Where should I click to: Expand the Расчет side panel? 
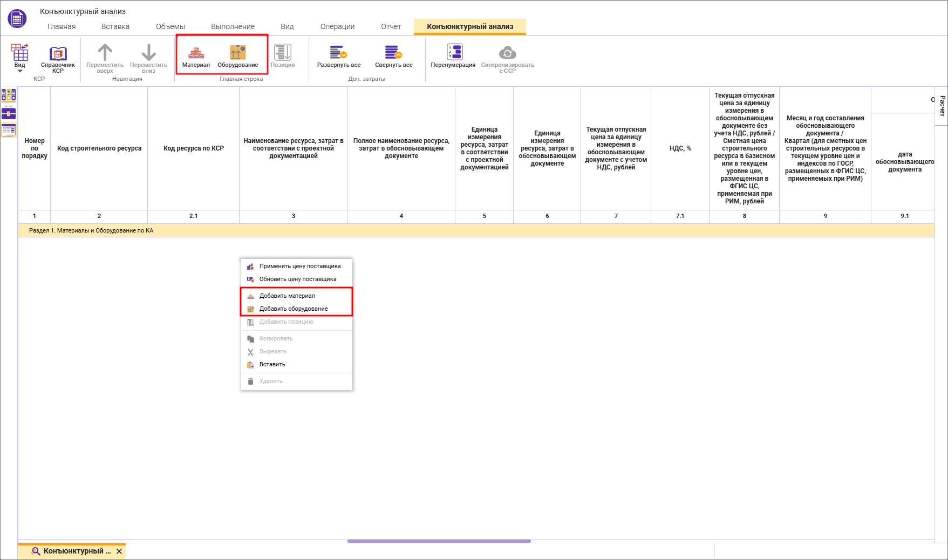click(x=942, y=106)
